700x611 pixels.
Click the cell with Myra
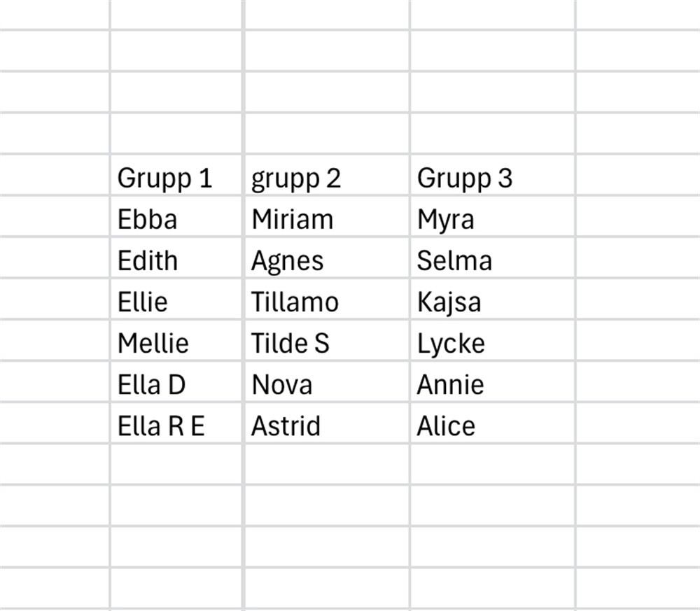coord(446,220)
